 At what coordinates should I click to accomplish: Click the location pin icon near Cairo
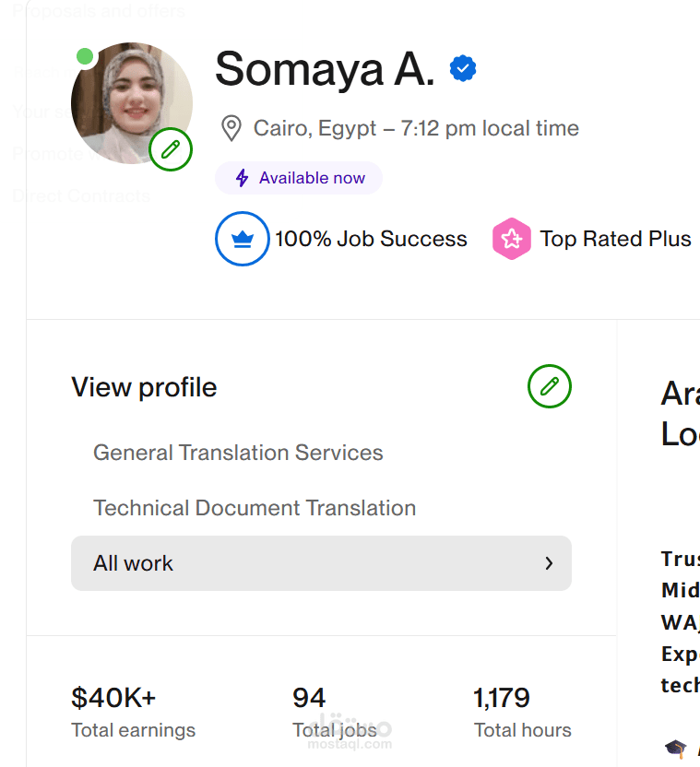(x=231, y=128)
